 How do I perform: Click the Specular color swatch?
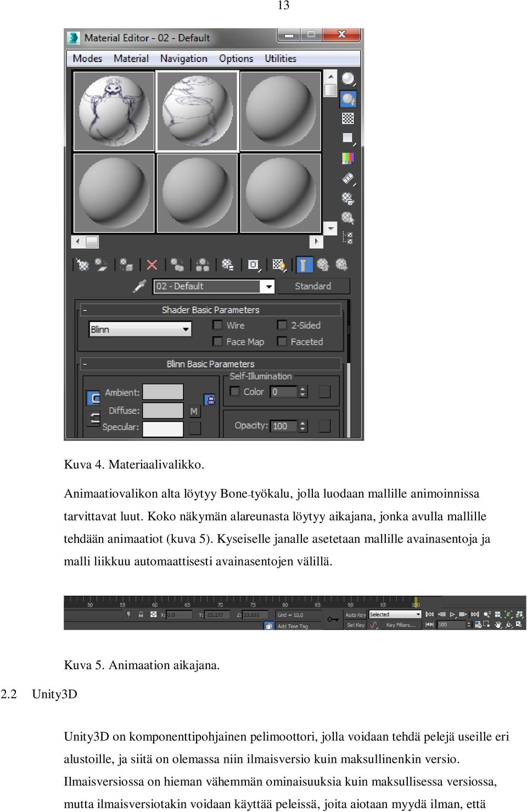pos(163,429)
